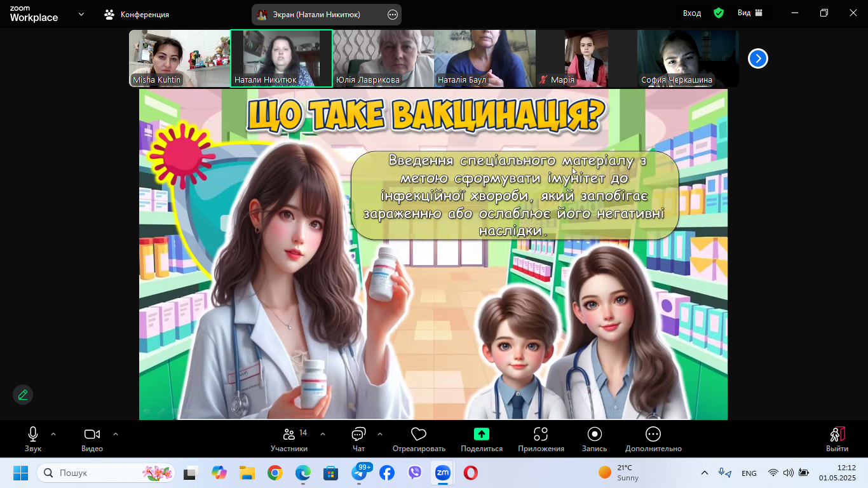Open Приложения apps panel
This screenshot has width=868, height=488.
541,440
